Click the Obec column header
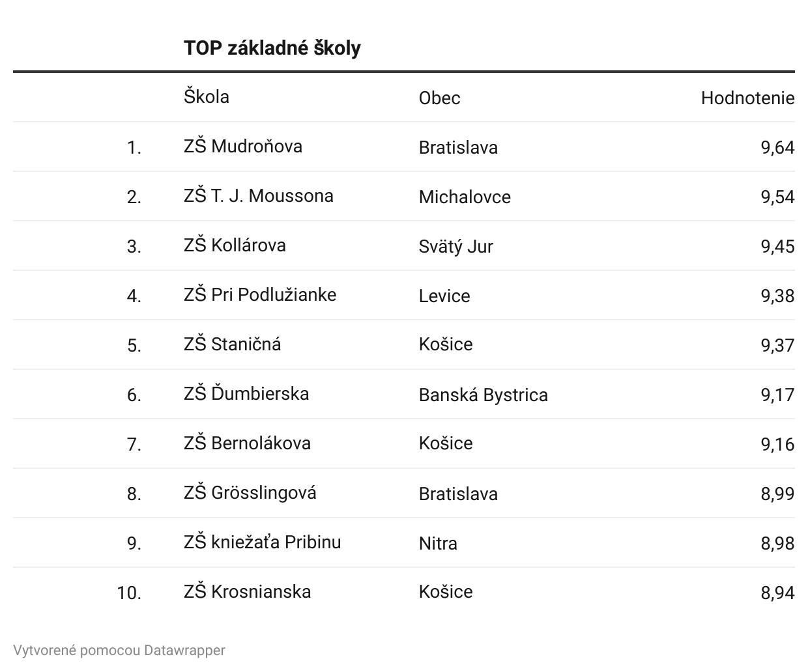808x672 pixels. [x=439, y=98]
